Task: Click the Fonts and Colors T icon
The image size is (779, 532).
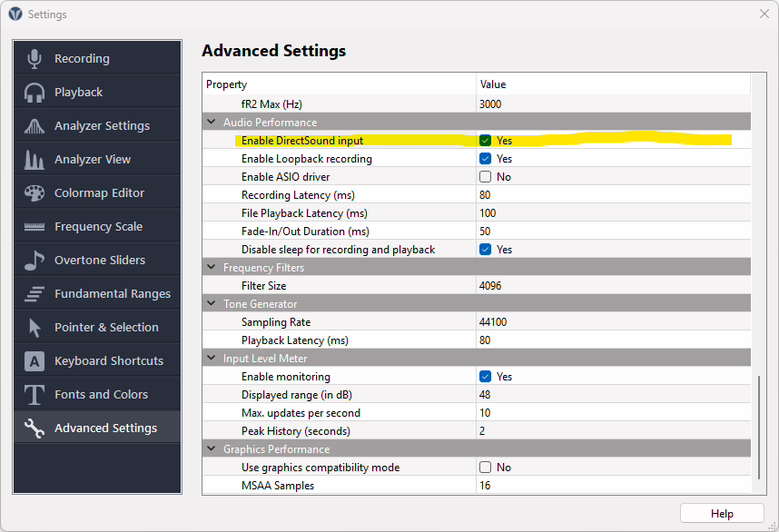Action: [x=34, y=394]
